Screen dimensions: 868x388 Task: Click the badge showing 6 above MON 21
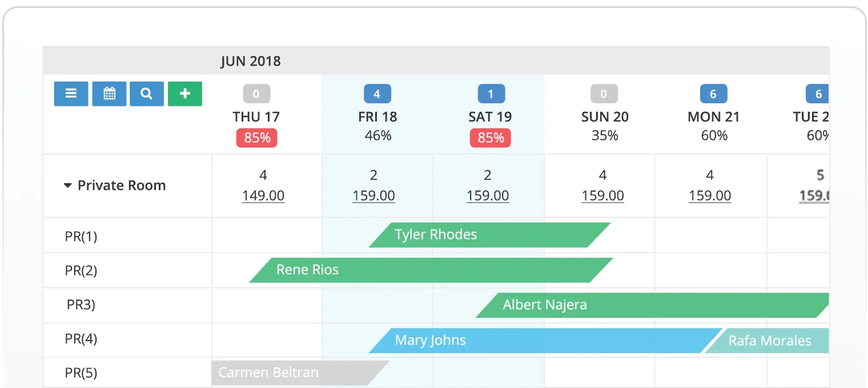[x=713, y=94]
